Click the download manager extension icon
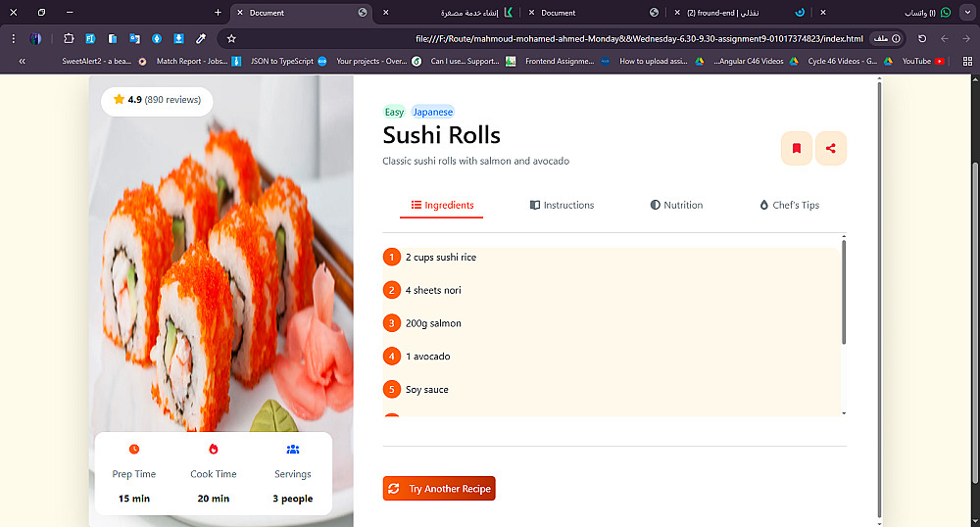The image size is (980, 527). click(x=178, y=39)
